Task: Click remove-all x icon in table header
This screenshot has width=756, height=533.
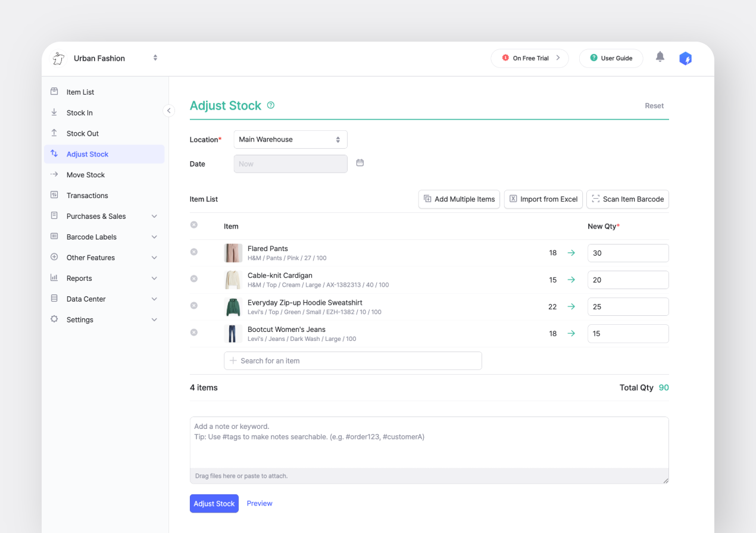Action: coord(193,225)
